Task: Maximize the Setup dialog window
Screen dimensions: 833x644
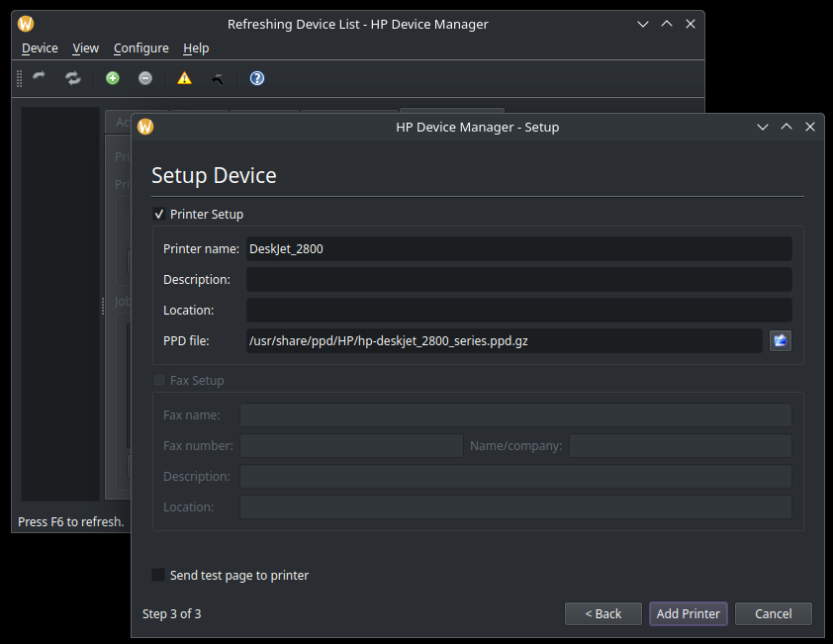Action: click(787, 127)
